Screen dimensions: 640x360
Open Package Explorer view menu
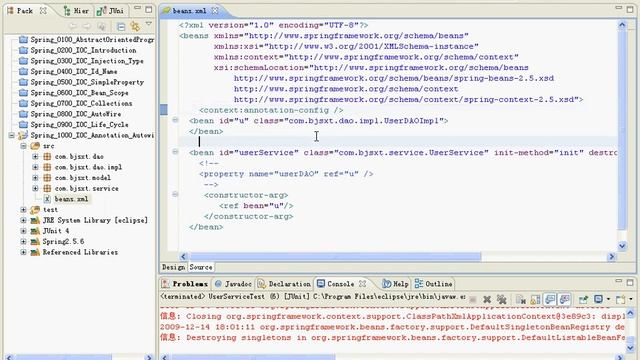149,25
